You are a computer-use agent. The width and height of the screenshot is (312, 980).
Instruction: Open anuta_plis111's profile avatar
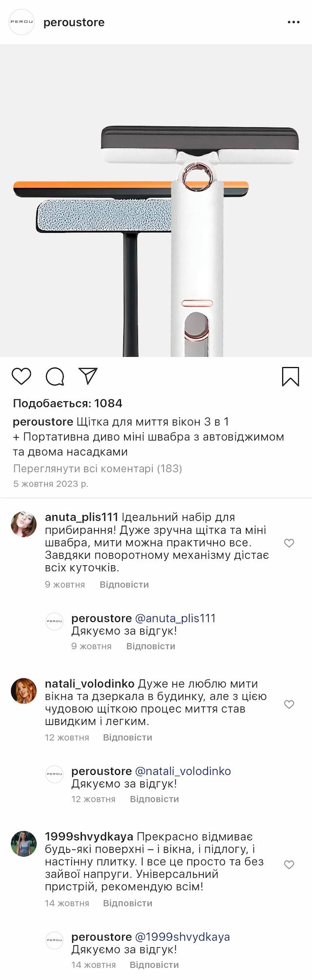pyautogui.click(x=24, y=524)
